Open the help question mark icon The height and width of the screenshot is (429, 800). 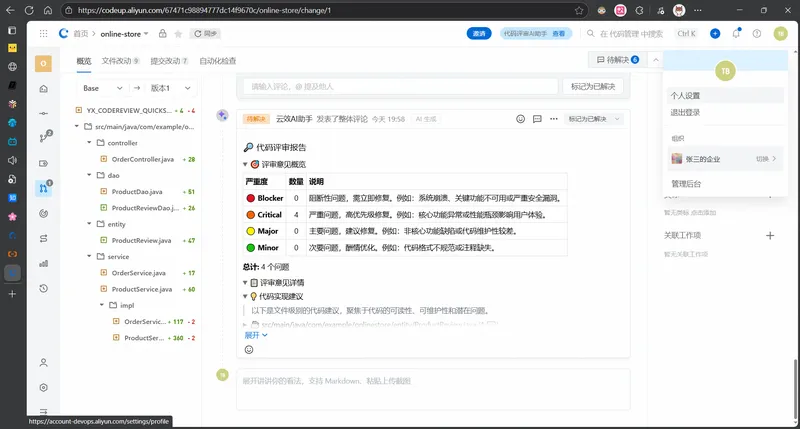757,34
